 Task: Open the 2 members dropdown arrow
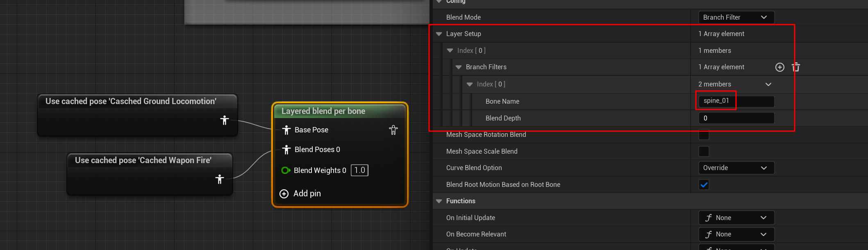768,84
